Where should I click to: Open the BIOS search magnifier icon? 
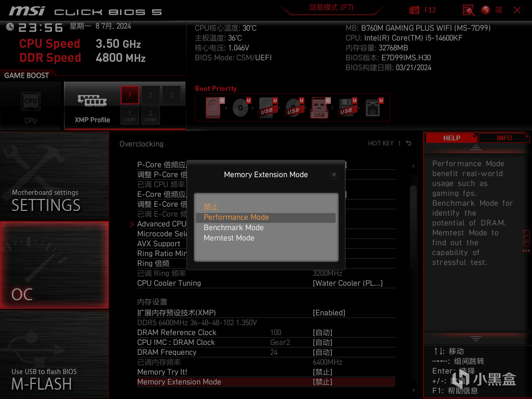pyautogui.click(x=469, y=10)
